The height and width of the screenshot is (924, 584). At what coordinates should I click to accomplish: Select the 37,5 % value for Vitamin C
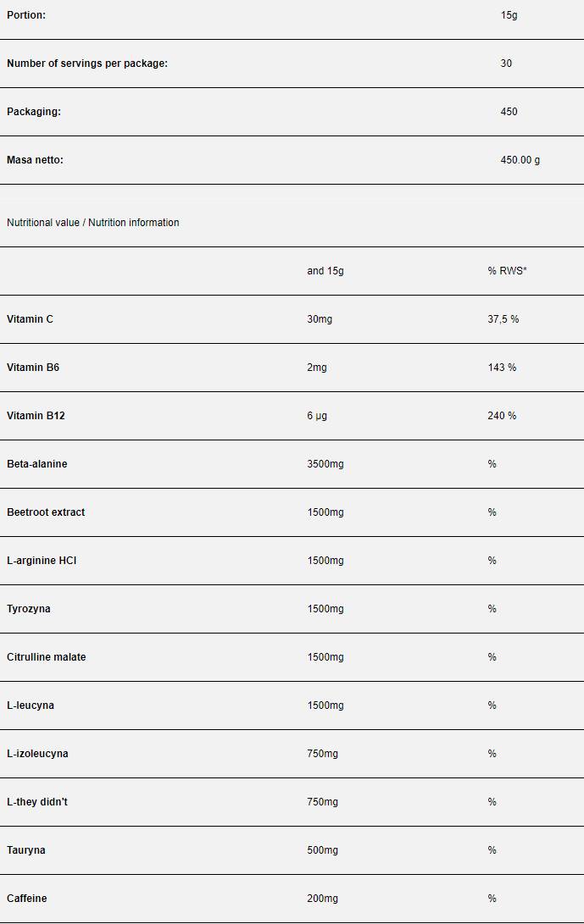[503, 319]
